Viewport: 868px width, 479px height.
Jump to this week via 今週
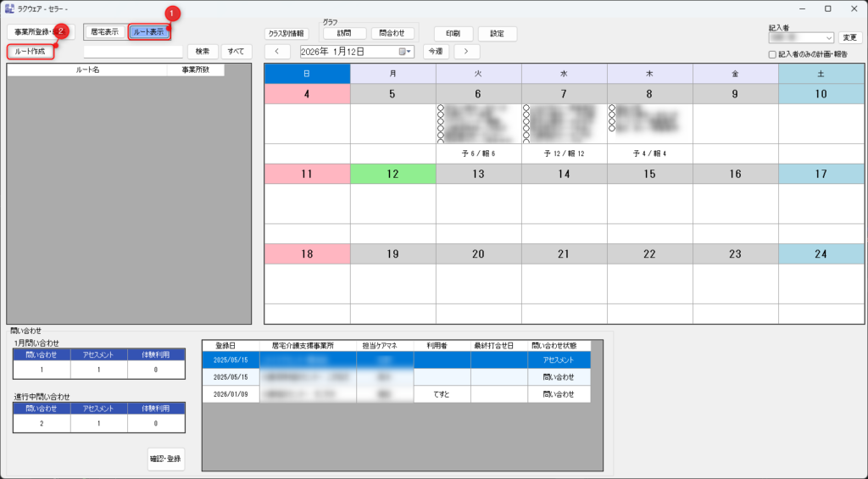pyautogui.click(x=436, y=52)
